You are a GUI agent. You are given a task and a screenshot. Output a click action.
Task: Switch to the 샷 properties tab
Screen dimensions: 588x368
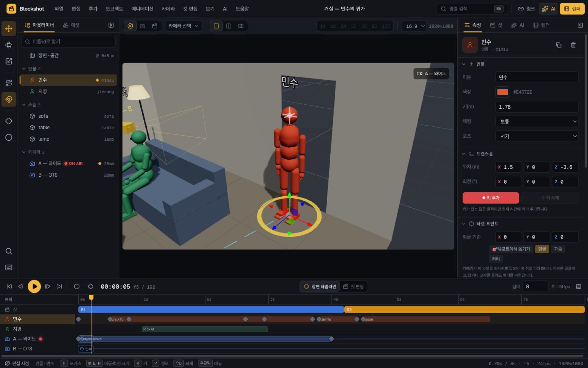(x=496, y=25)
